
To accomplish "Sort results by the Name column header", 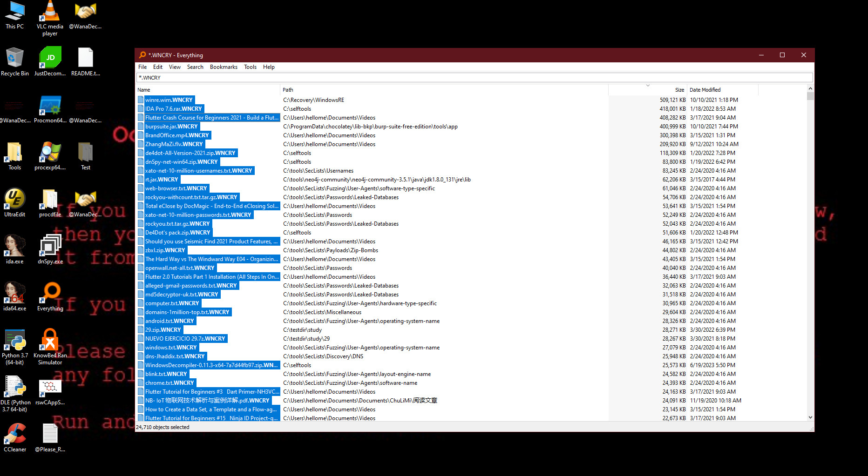I will [144, 90].
